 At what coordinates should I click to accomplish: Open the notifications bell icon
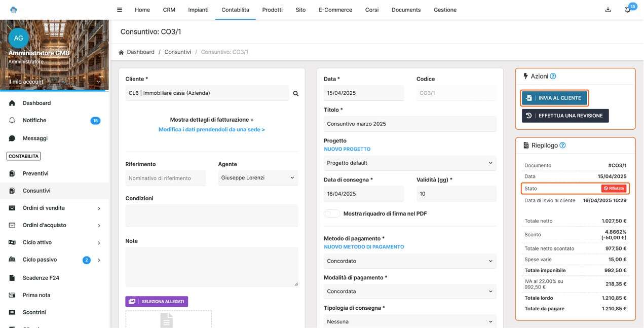tap(628, 10)
